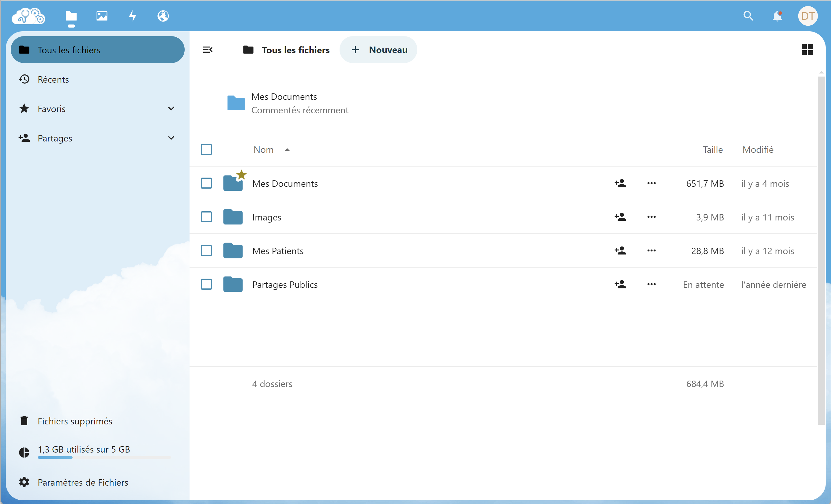The height and width of the screenshot is (504, 831).
Task: Open actions menu for Images
Action: 651,217
